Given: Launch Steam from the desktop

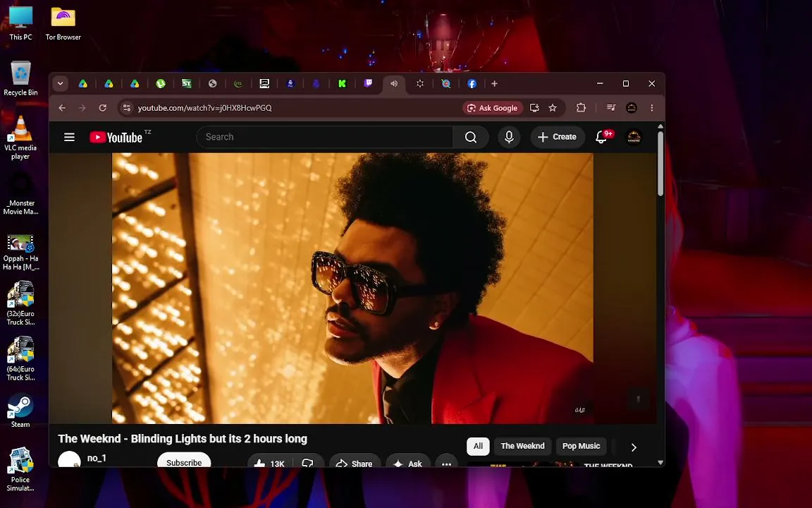Looking at the screenshot, I should [x=20, y=411].
